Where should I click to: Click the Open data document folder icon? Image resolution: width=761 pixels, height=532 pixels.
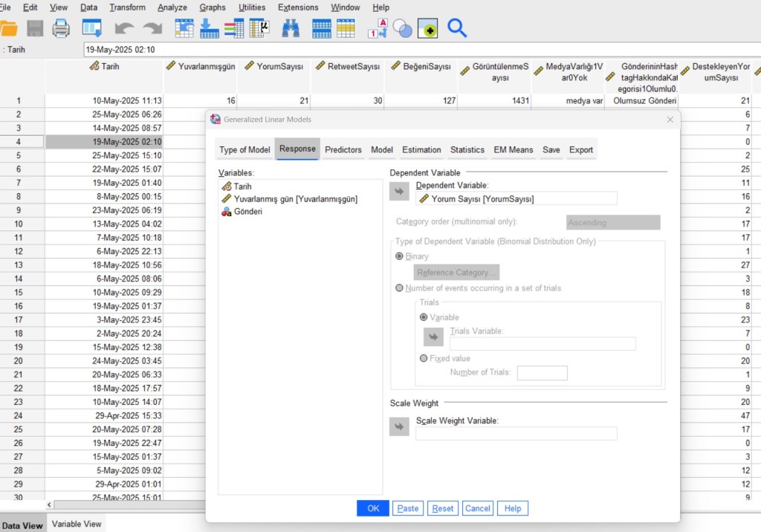point(8,28)
